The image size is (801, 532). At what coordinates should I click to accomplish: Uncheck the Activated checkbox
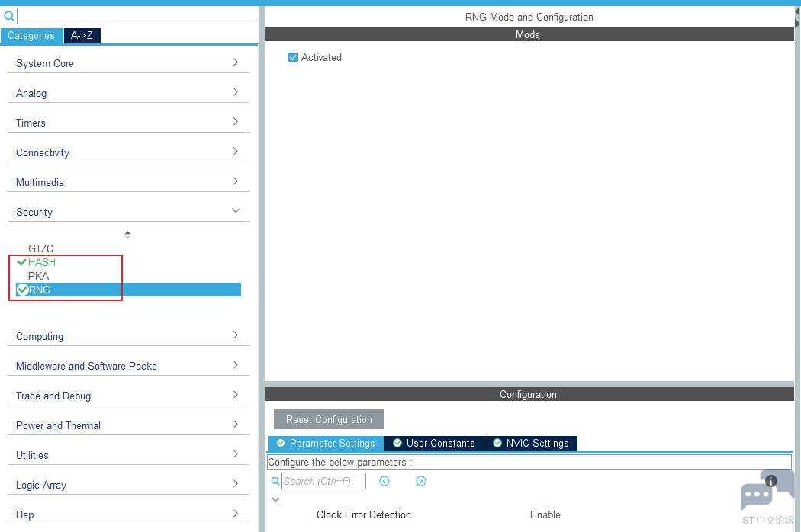293,57
